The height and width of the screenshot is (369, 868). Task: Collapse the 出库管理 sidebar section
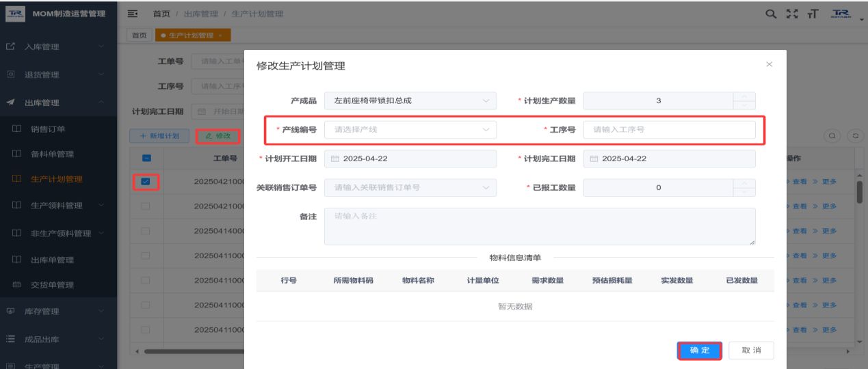(58, 102)
